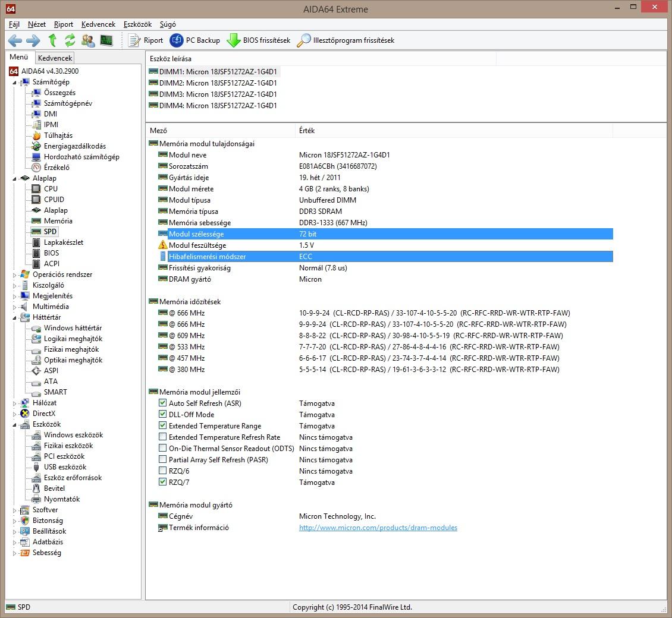
Task: Click the Mező column header
Action: [220, 130]
